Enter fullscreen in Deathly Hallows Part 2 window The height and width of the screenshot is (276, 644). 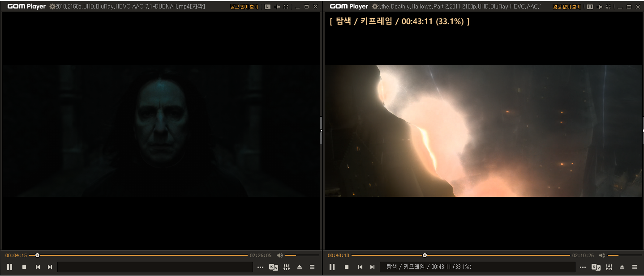(x=609, y=7)
